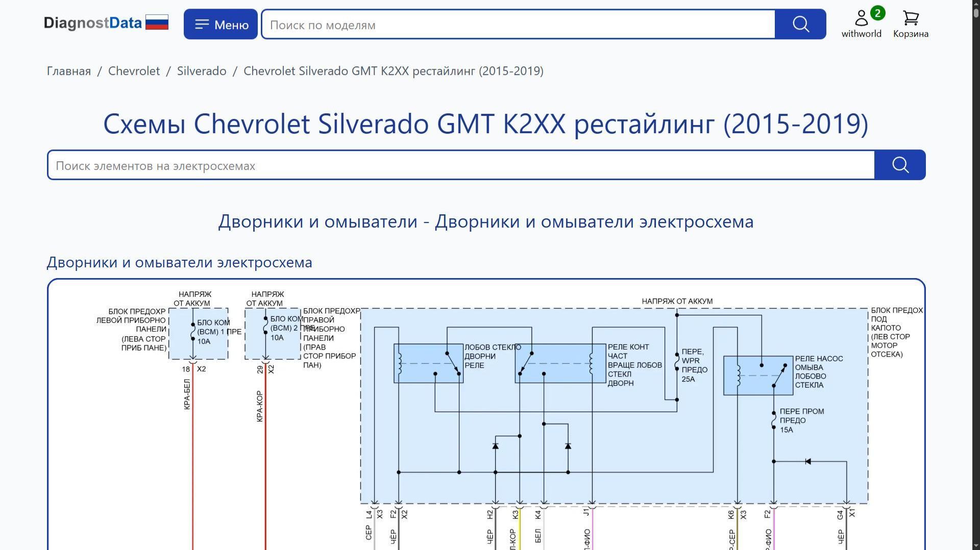Open the Корзина shopping cart
The height and width of the screenshot is (550, 980).
click(911, 24)
